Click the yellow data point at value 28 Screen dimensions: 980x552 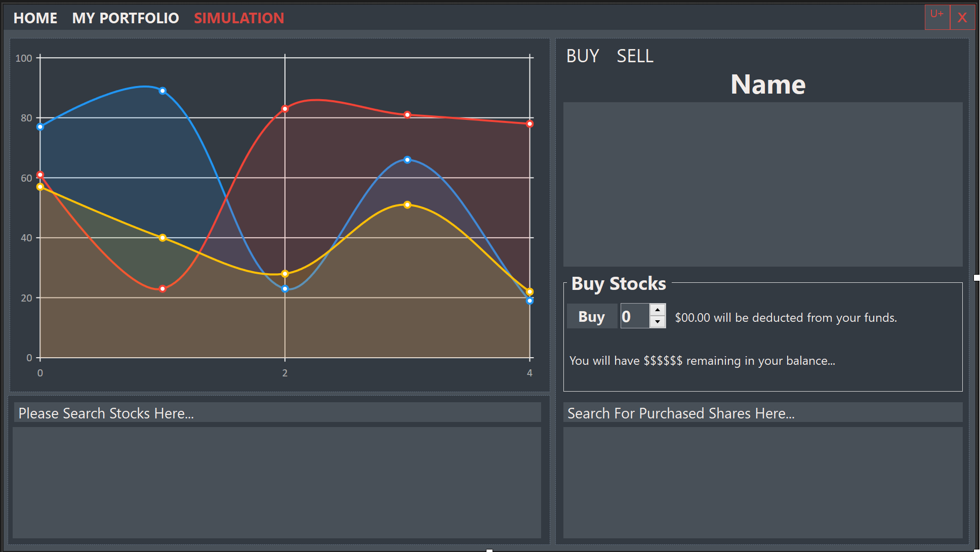[x=285, y=274]
